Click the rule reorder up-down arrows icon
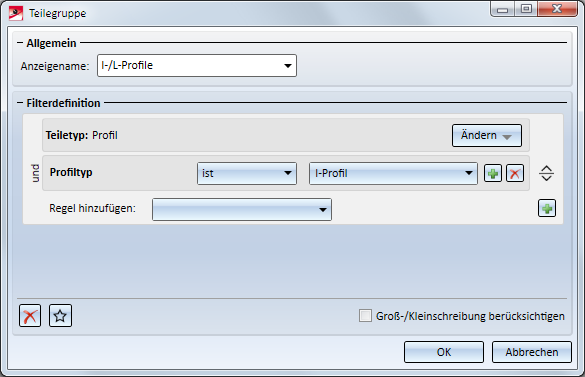This screenshot has height=377, width=585. tap(546, 173)
